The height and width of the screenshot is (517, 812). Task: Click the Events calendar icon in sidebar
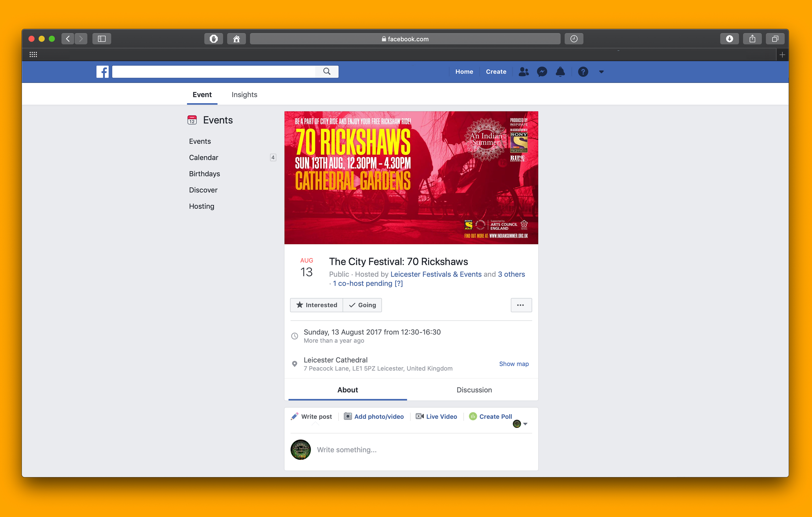192,120
